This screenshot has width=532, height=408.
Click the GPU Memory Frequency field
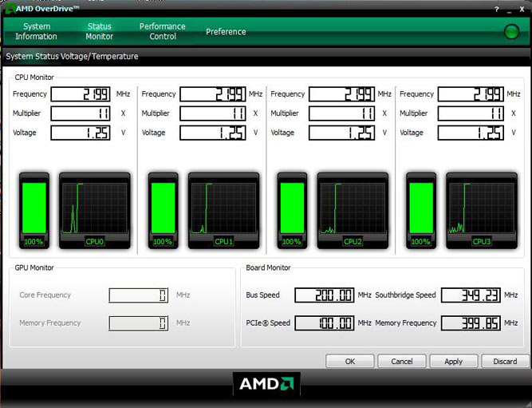pos(139,323)
